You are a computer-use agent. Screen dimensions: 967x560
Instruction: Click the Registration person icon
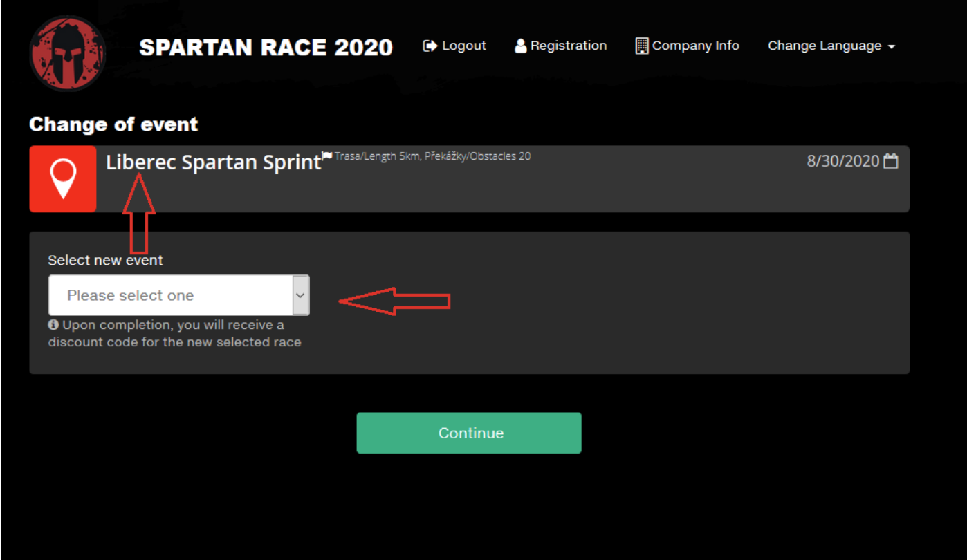[x=521, y=46]
